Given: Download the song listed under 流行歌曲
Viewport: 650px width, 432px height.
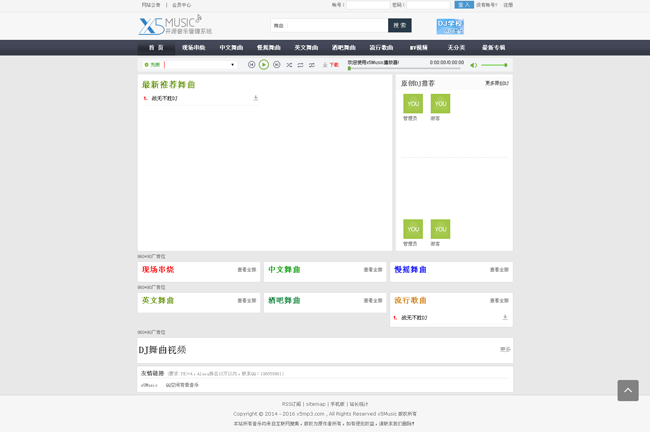Looking at the screenshot, I should 505,318.
